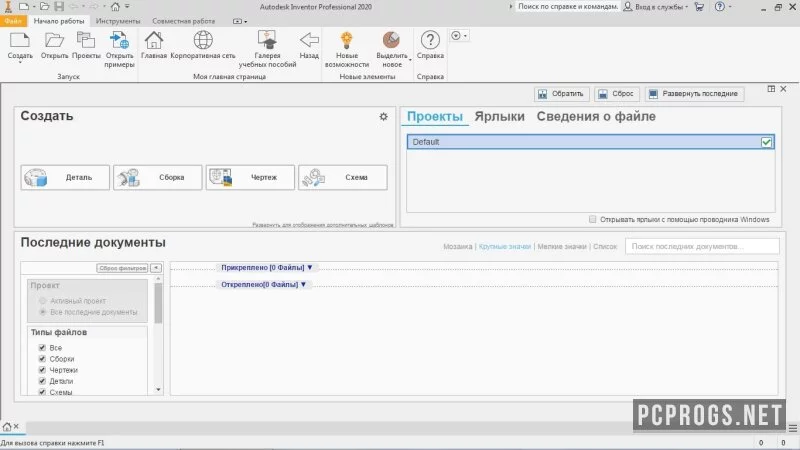Image resolution: width=800 pixels, height=450 pixels.
Task: Open the circular dropdown beside Справка panel
Action: [459, 35]
